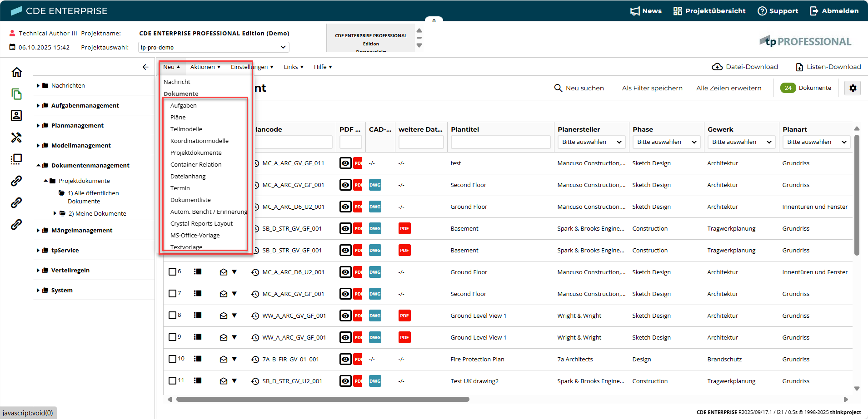Expand the Mängelmanagement tree node

38,231
